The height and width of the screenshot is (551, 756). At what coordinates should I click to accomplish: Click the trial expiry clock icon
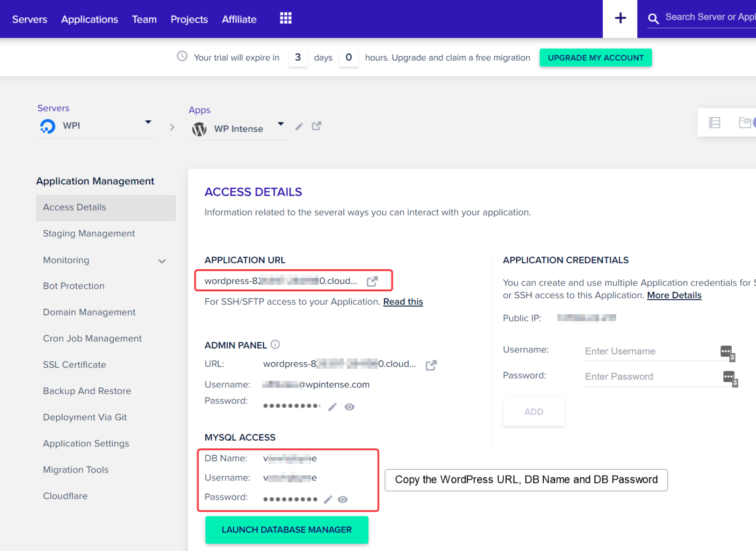click(182, 56)
